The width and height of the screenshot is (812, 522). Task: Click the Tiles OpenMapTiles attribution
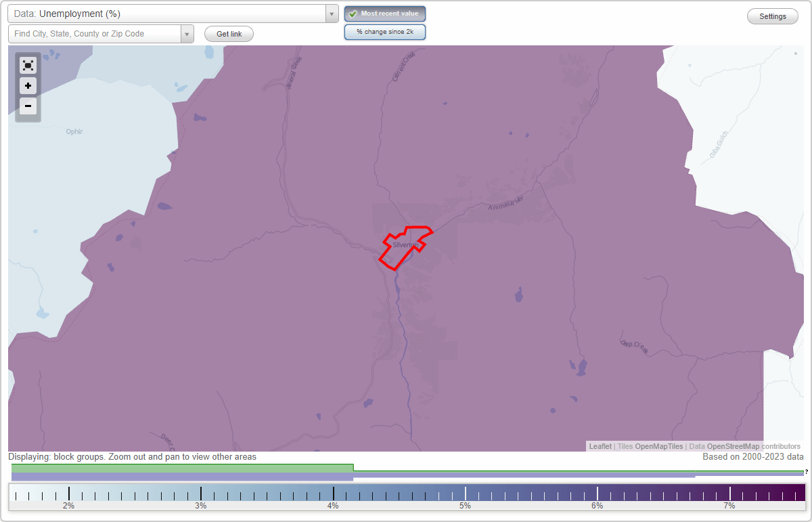650,446
